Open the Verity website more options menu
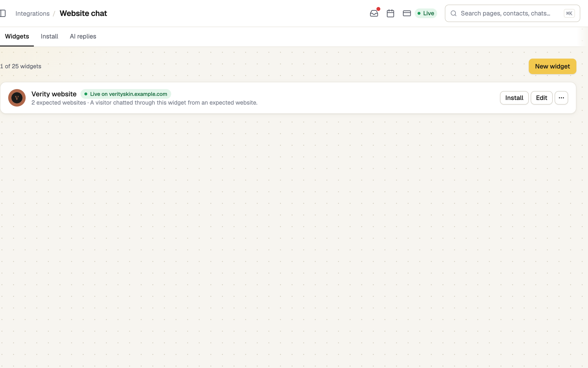Screen dimensions: 588x368 pos(561,98)
